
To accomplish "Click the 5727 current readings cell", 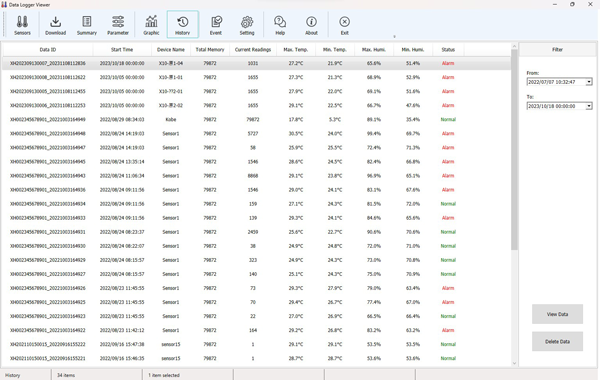I will 253,134.
